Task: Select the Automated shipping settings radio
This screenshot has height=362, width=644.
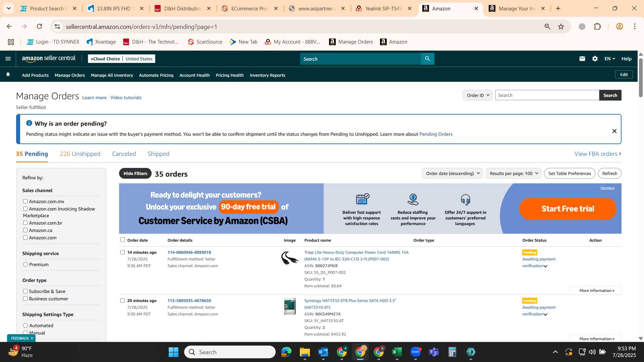Action: point(25,325)
